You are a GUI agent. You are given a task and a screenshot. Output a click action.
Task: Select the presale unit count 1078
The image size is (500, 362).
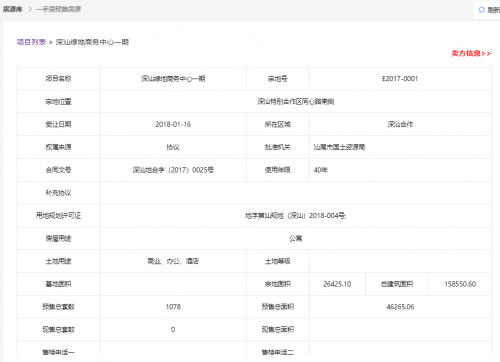(x=173, y=307)
